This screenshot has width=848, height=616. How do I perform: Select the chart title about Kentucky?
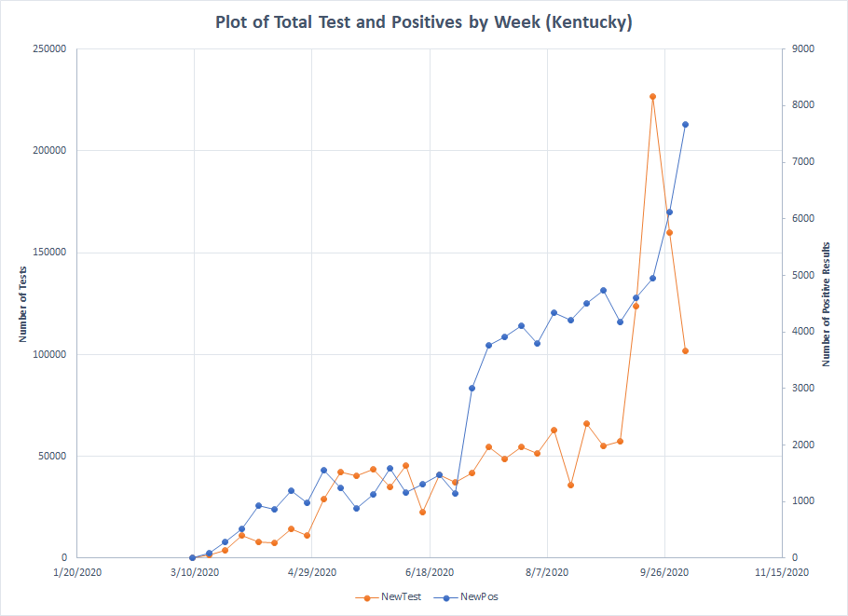[x=424, y=23]
